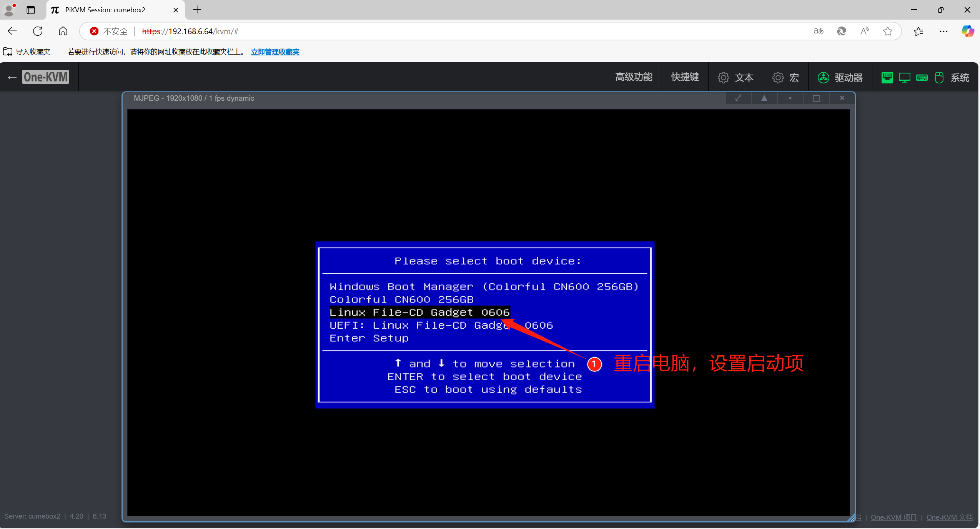Open the 驱动器 menu
Screen dimensions: 980x529
pyautogui.click(x=840, y=77)
